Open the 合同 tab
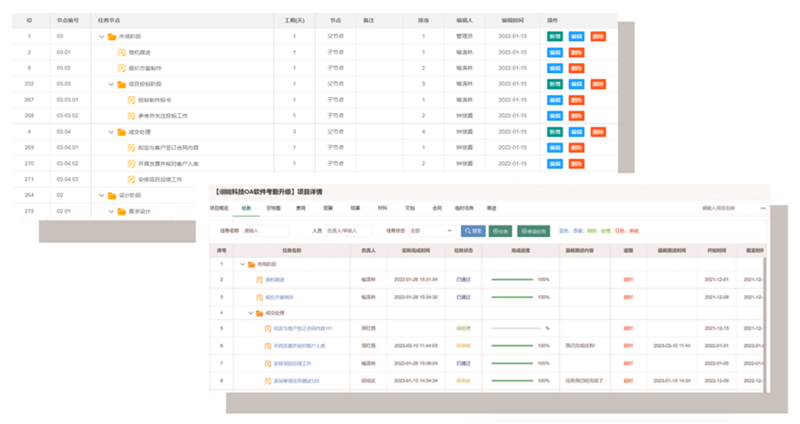 (x=436, y=208)
